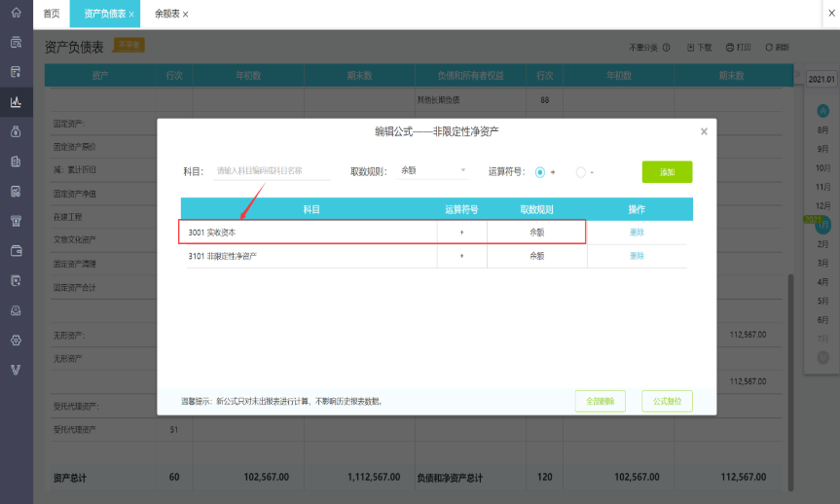Open the ledger book sidebar icon
This screenshot has width=840, height=504.
pyautogui.click(x=17, y=72)
